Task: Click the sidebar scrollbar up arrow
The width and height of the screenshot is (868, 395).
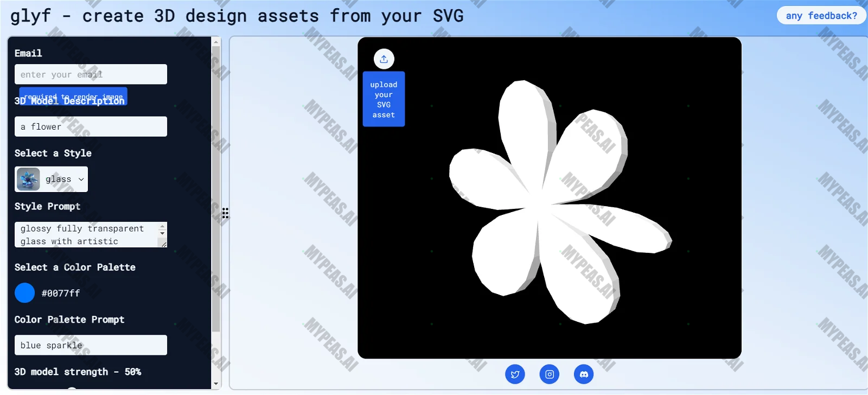Action: coord(216,42)
